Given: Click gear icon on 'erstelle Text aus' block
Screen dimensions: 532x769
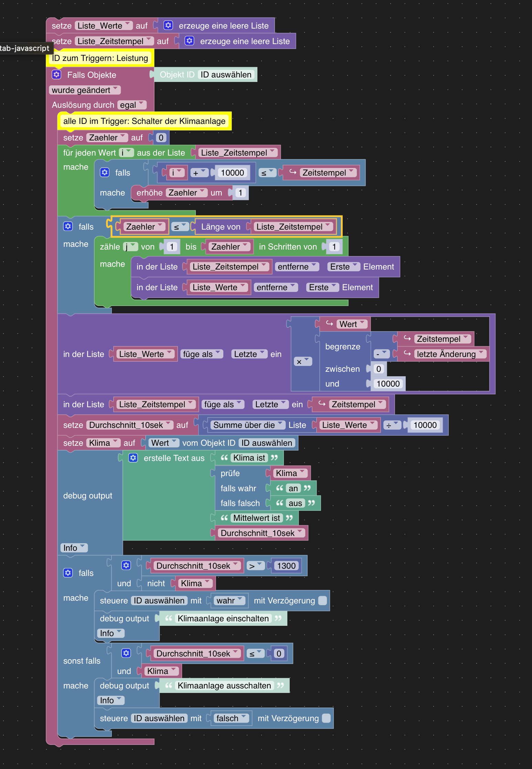Looking at the screenshot, I should point(133,457).
